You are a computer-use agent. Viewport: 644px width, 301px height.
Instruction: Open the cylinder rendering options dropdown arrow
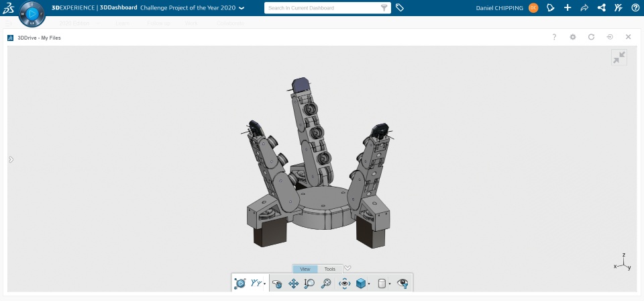tap(389, 284)
